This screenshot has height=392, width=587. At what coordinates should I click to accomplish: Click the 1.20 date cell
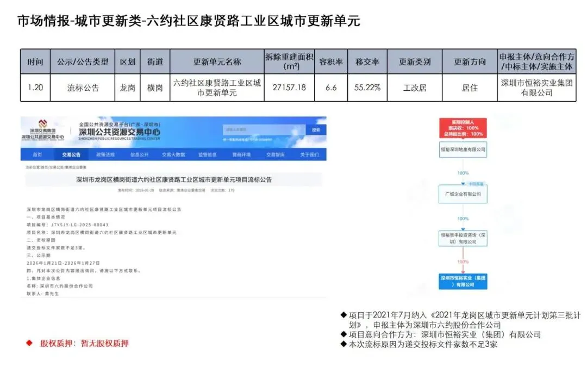[x=35, y=88]
